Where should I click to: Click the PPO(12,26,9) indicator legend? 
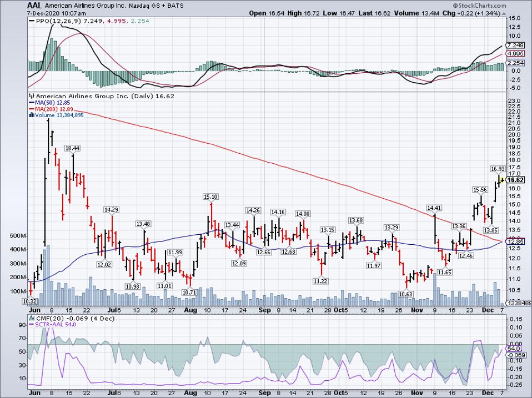coord(89,21)
